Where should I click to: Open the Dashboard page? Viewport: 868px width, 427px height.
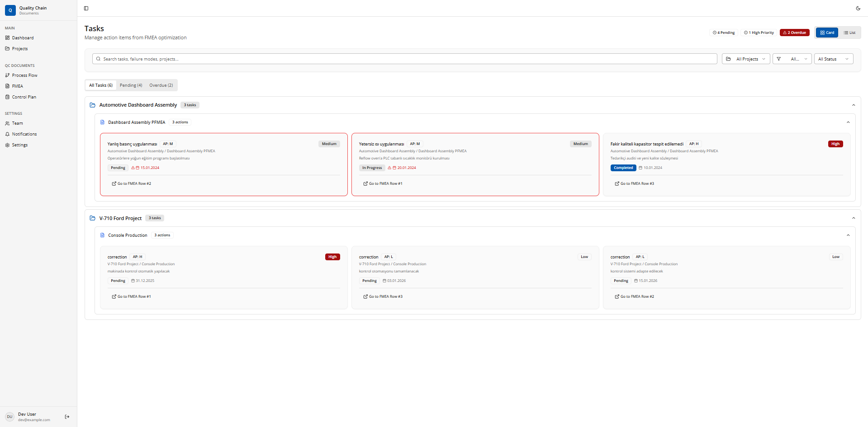[23, 38]
